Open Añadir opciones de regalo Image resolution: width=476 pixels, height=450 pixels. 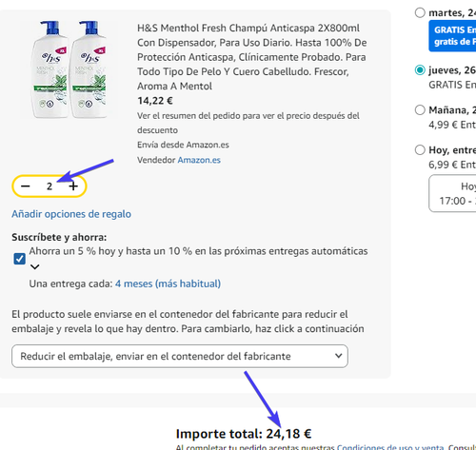71,214
